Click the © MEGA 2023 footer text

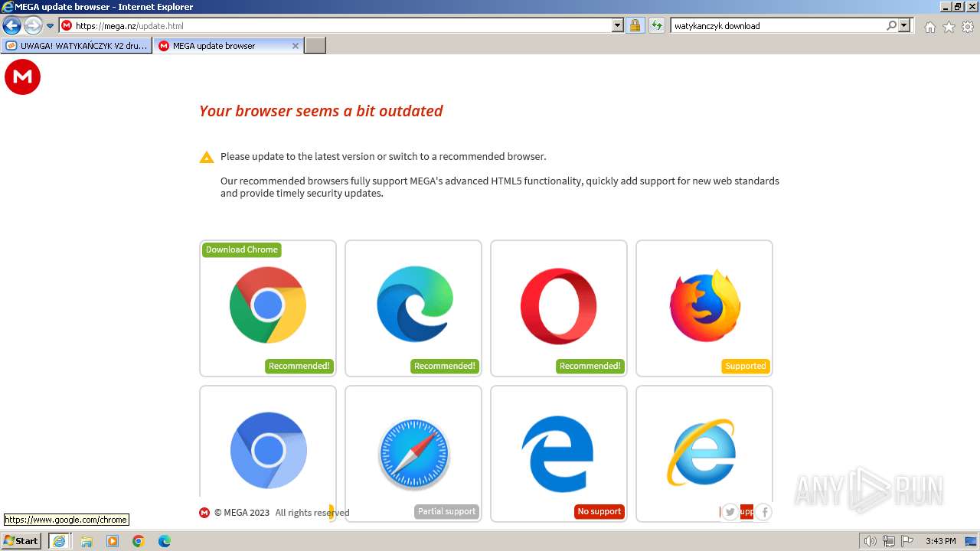tap(242, 513)
